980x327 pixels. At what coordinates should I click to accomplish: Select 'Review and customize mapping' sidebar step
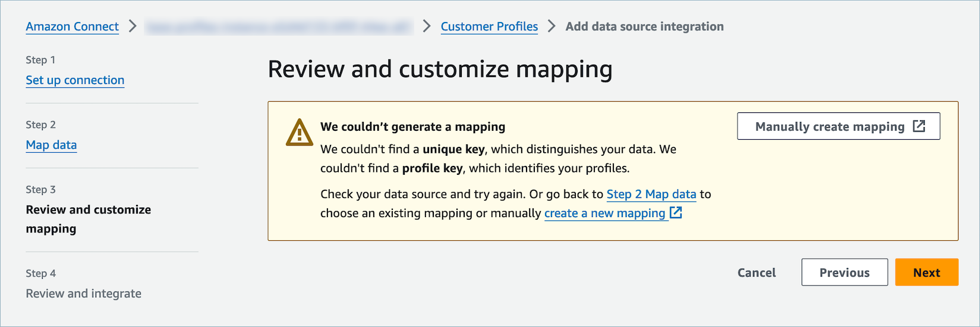tap(88, 219)
